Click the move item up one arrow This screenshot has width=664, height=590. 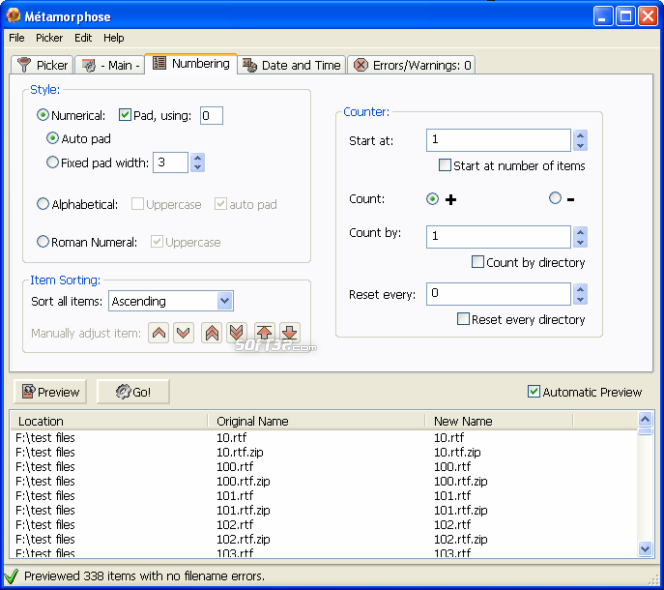click(x=158, y=333)
